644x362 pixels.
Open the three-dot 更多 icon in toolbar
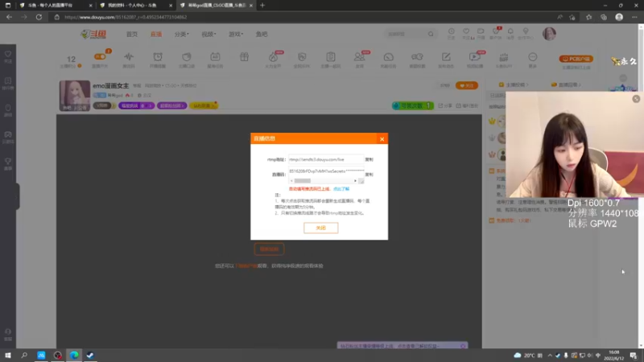[533, 59]
